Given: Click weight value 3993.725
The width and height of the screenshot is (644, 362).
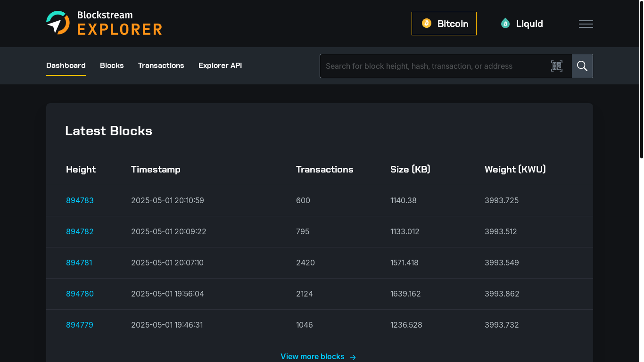Looking at the screenshot, I should click(502, 200).
